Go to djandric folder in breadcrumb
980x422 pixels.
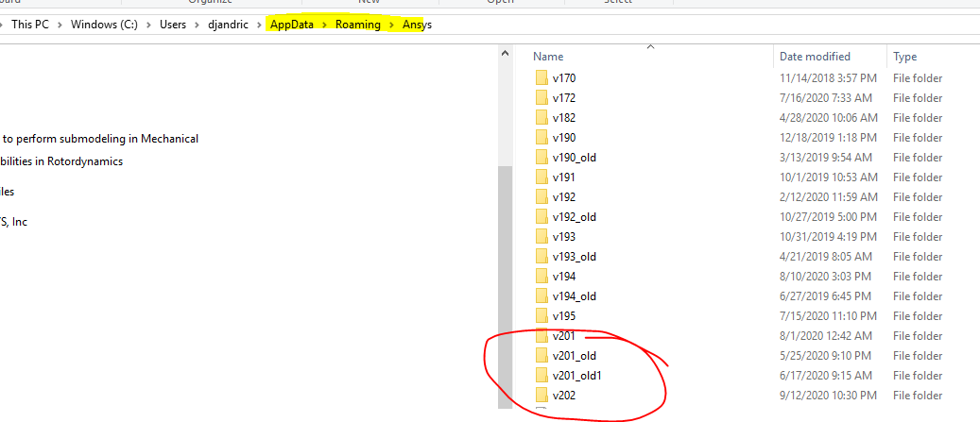[x=228, y=25]
